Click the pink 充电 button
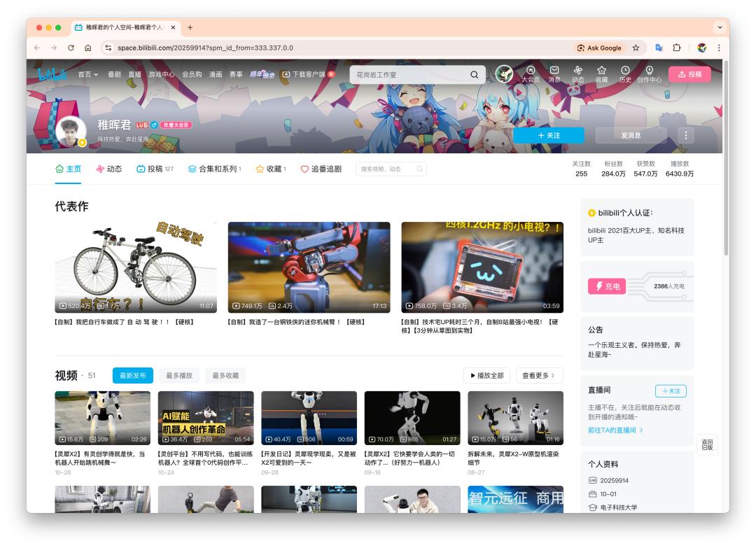 coord(606,286)
